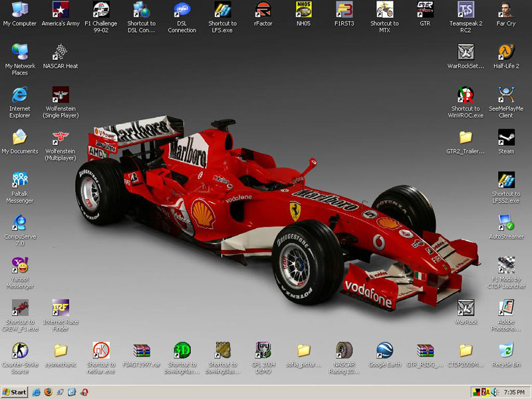Viewport: 532px width, 399px height.
Task: Open the sysmechanic folder
Action: (x=61, y=354)
